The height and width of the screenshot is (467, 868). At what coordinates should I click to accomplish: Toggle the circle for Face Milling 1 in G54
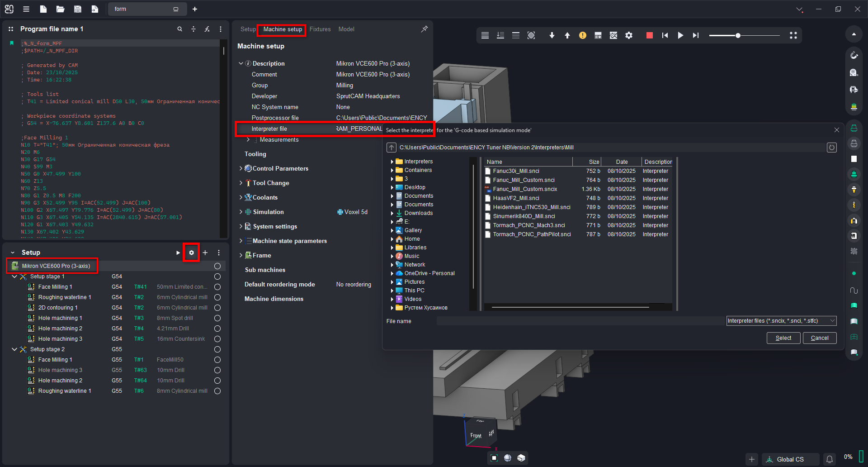(217, 287)
